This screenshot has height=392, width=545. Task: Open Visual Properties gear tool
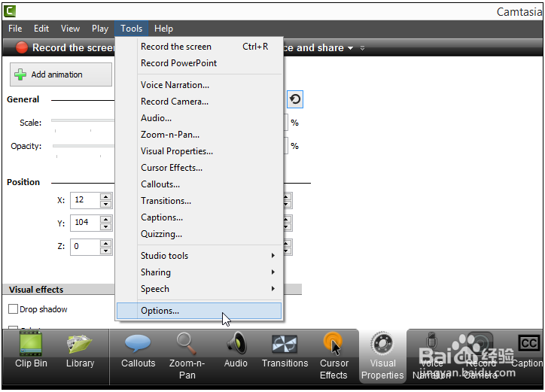[x=382, y=356]
